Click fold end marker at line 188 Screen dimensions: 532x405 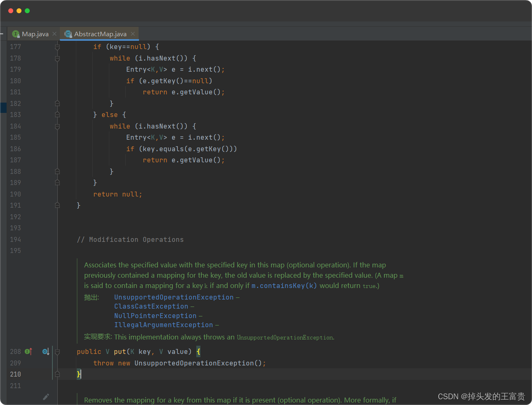(x=57, y=171)
